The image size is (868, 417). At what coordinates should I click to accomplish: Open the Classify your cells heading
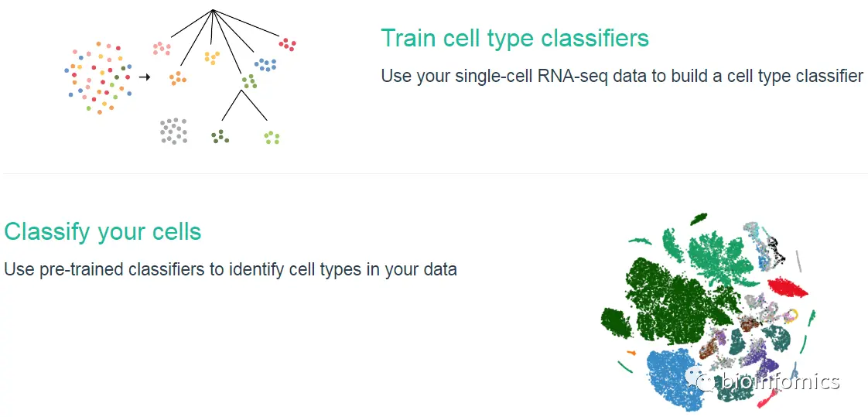(102, 231)
